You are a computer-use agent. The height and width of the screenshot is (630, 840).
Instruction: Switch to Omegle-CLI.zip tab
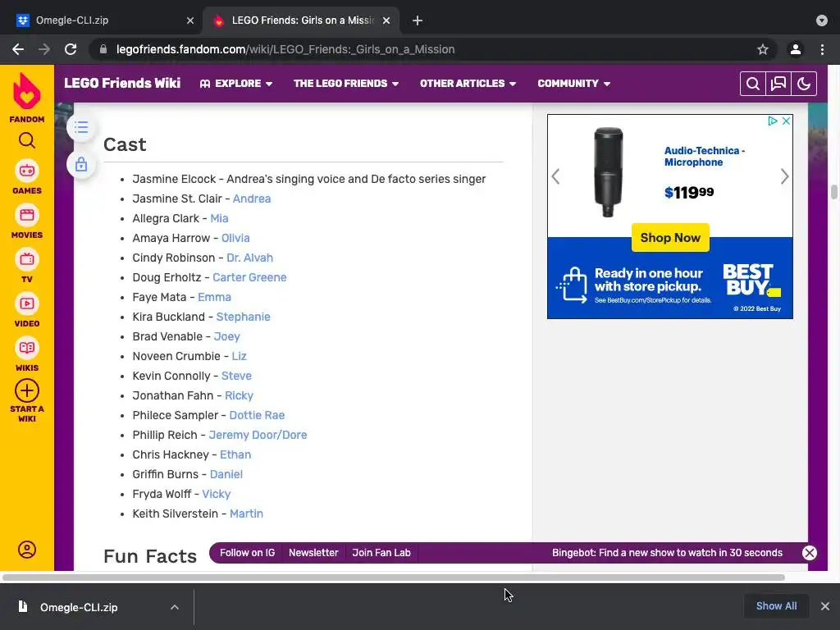(102, 21)
